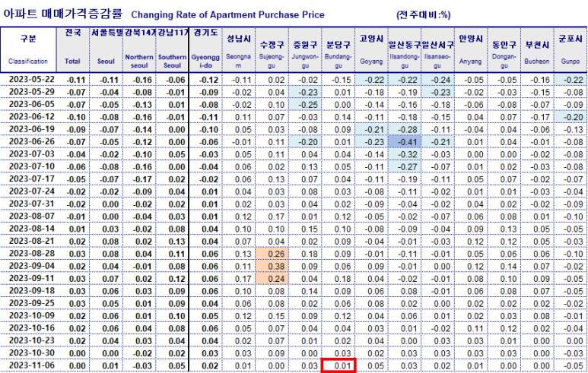Select the 2023-06-26 date row label
The width and height of the screenshot is (588, 373).
click(x=32, y=141)
